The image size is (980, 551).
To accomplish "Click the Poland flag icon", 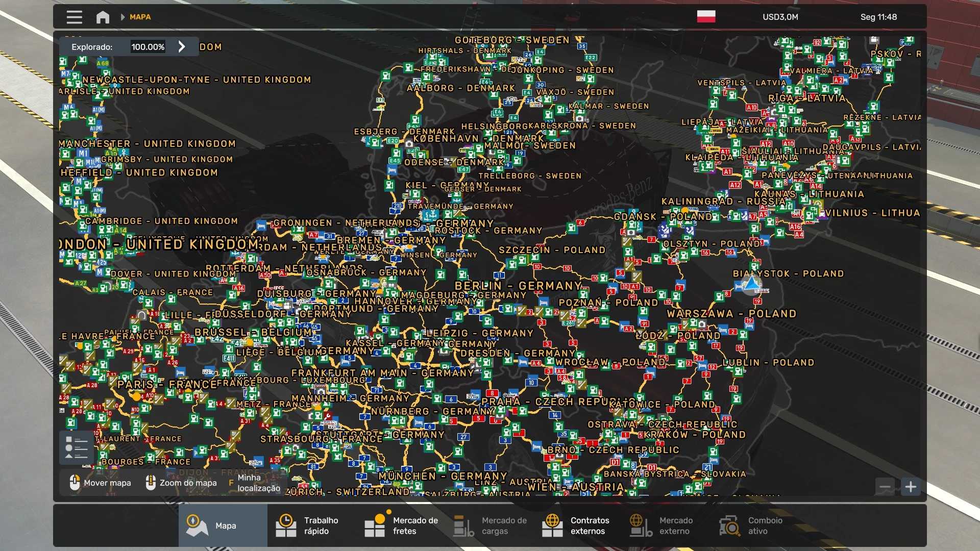I will (706, 17).
